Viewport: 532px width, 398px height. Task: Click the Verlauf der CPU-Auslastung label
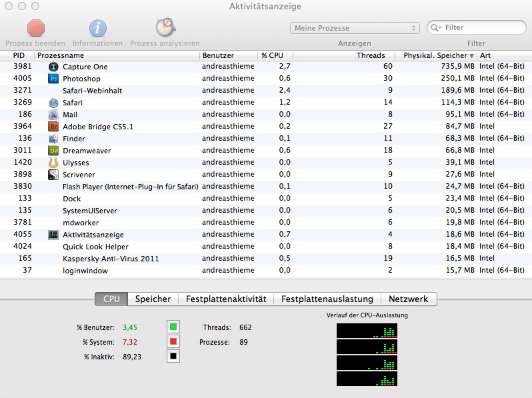click(x=367, y=315)
